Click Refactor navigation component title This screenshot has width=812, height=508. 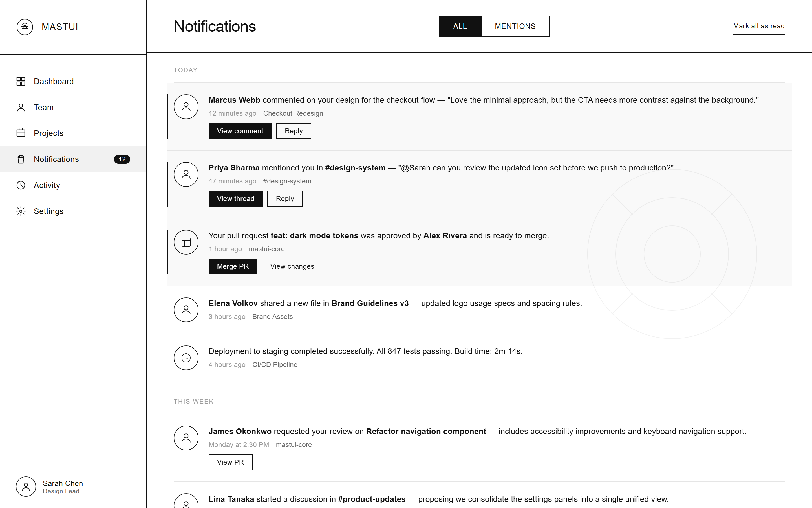pyautogui.click(x=426, y=432)
